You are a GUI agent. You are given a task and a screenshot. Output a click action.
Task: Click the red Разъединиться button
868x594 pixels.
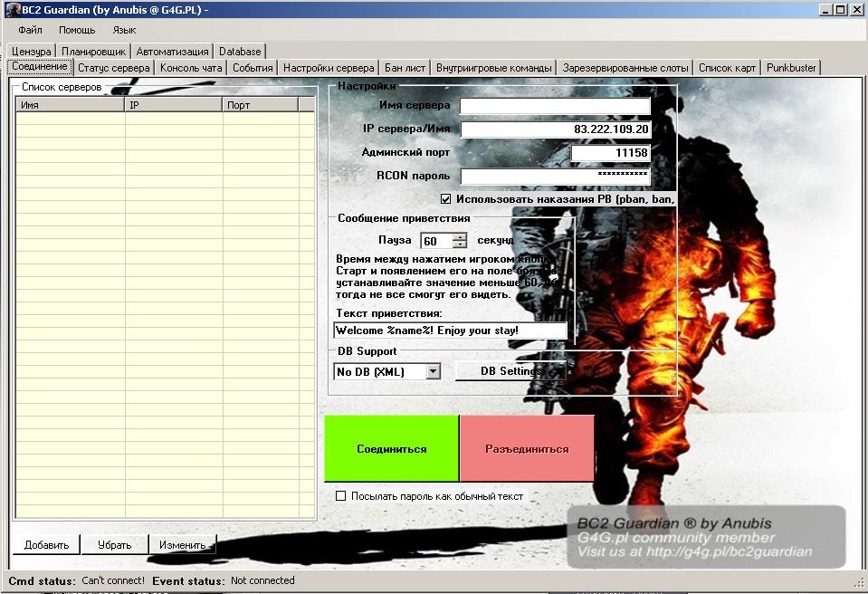527,449
